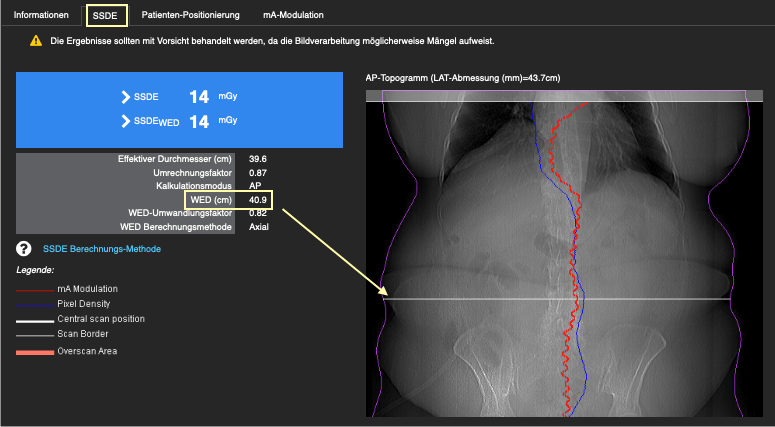
Task: Click the central scan position line on topogram
Action: [x=557, y=299]
